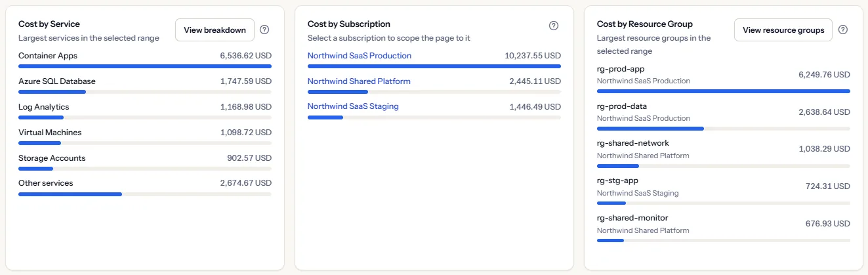868x275 pixels.
Task: Click the rg-shared-network resource group name
Action: pos(633,143)
